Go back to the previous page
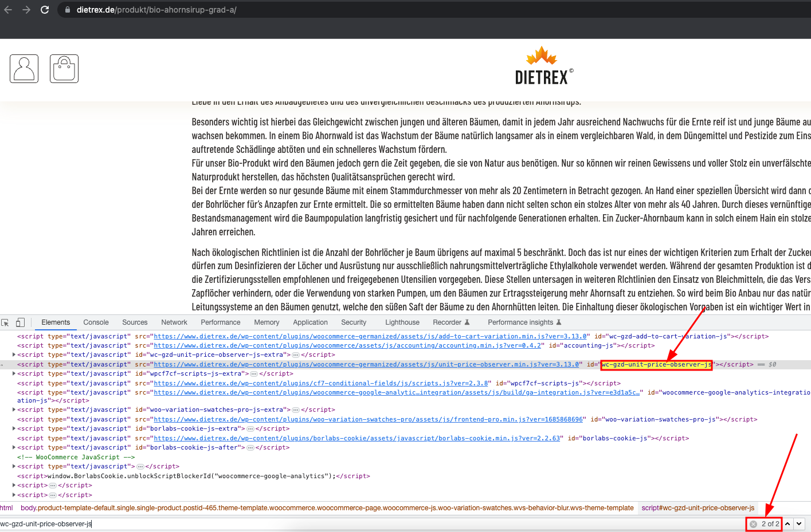Image resolution: width=811 pixels, height=532 pixels. pos(8,10)
